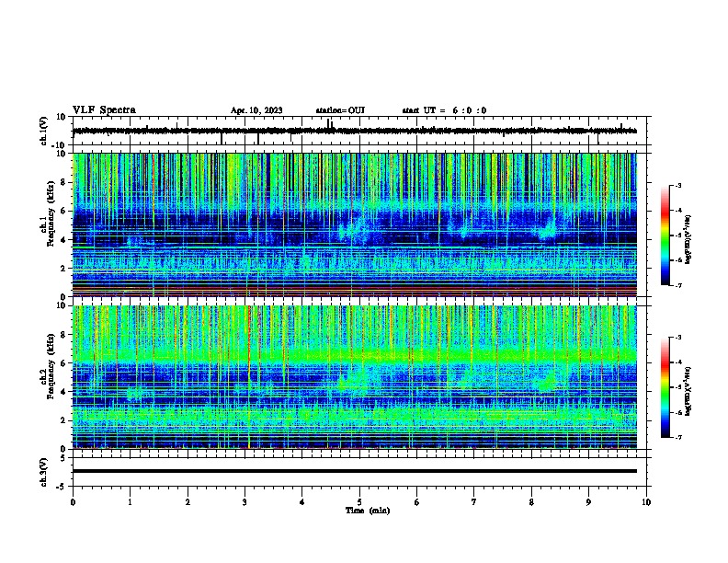Image resolution: width=728 pixels, height=563 pixels.
Task: Select the time-axis tick label "5"
Action: 359,502
